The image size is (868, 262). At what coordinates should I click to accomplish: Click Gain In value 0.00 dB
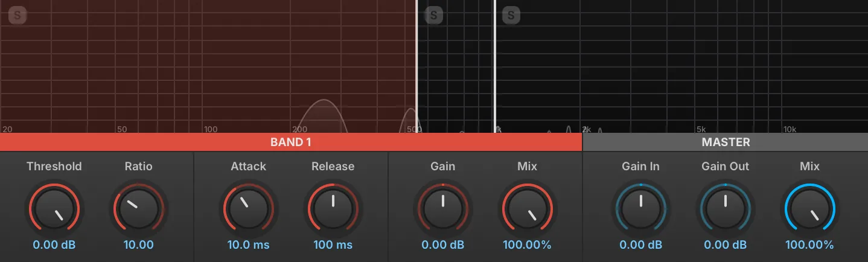click(640, 245)
